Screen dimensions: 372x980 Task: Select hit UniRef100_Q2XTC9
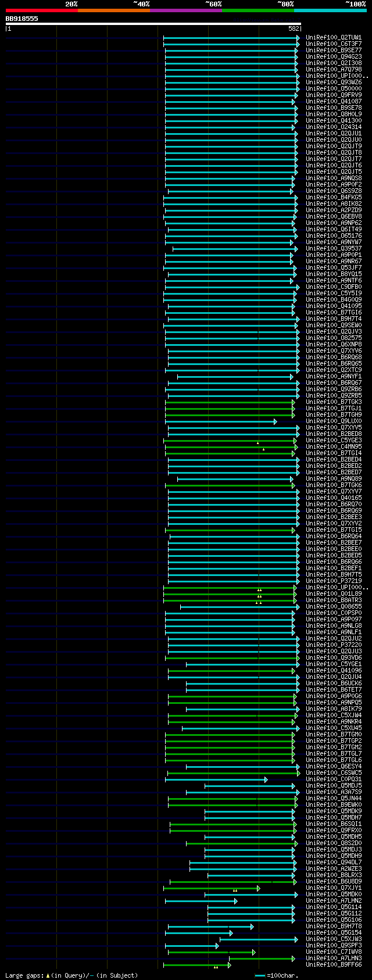[x=334, y=370]
